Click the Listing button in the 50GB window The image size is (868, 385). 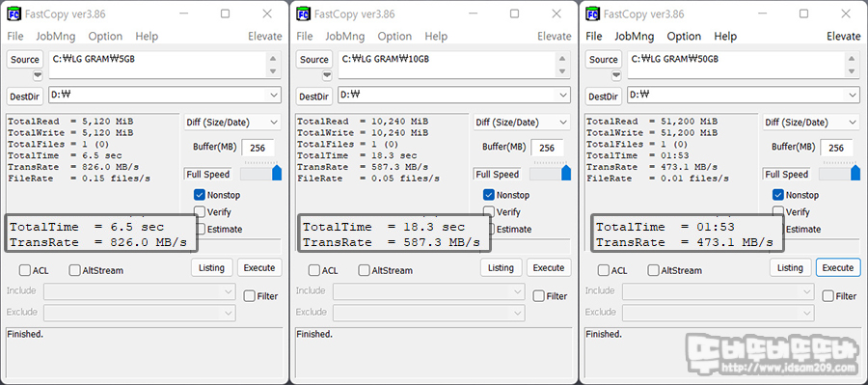[791, 267]
